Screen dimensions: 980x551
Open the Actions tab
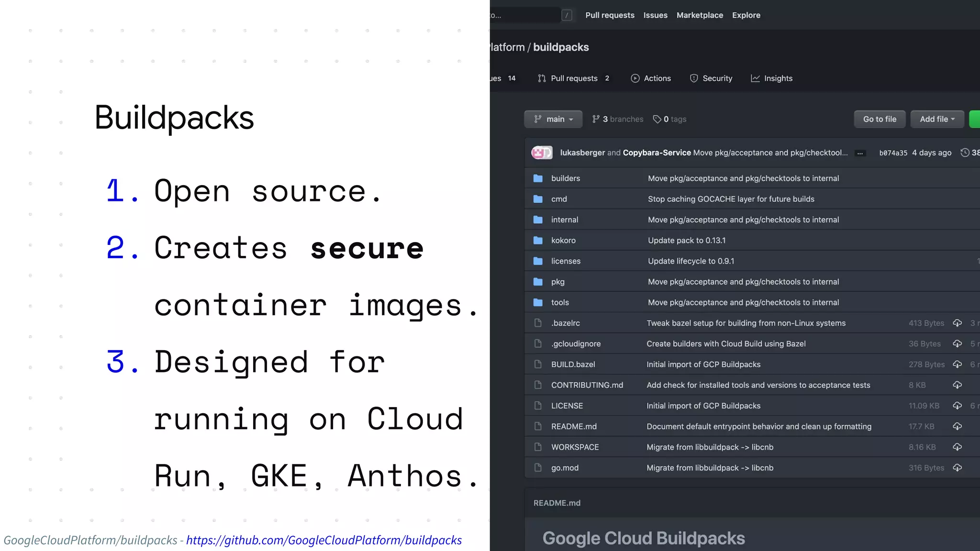click(651, 78)
